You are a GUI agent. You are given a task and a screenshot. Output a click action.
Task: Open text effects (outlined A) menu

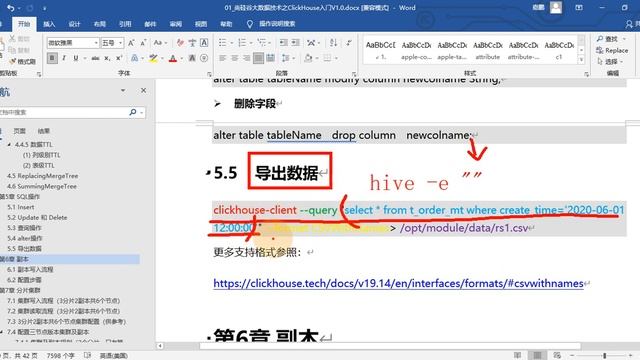[x=134, y=58]
